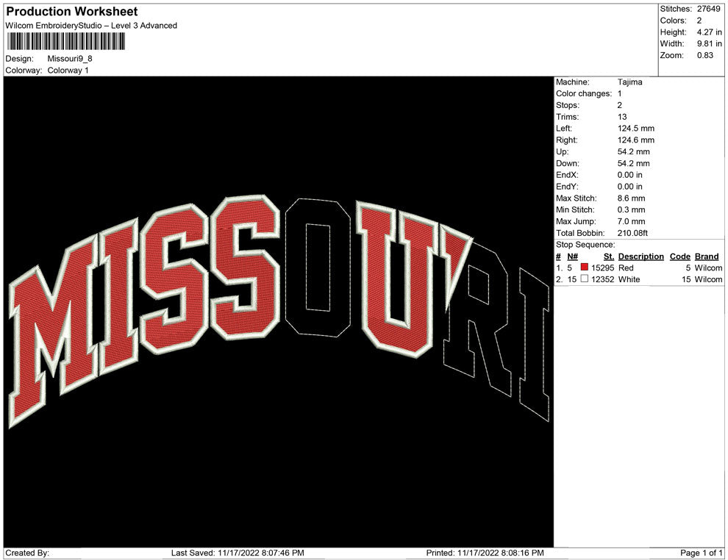728x560 pixels.
Task: Click the Brand column header
Action: [707, 256]
